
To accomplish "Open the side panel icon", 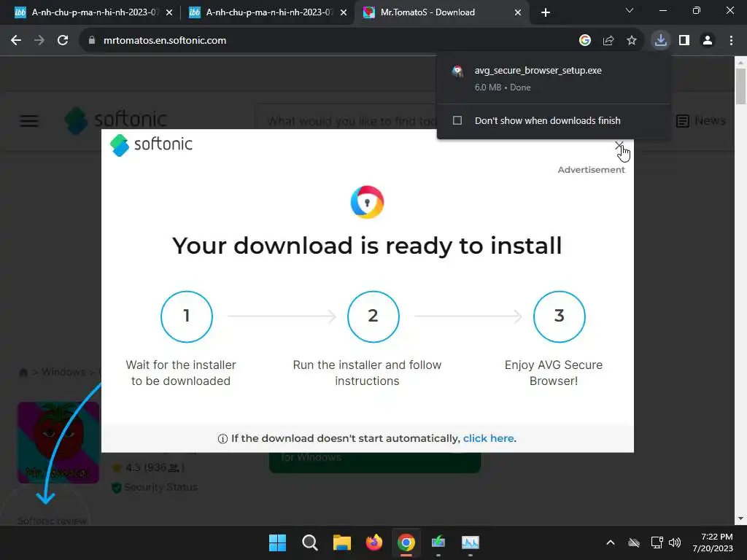I will (684, 41).
